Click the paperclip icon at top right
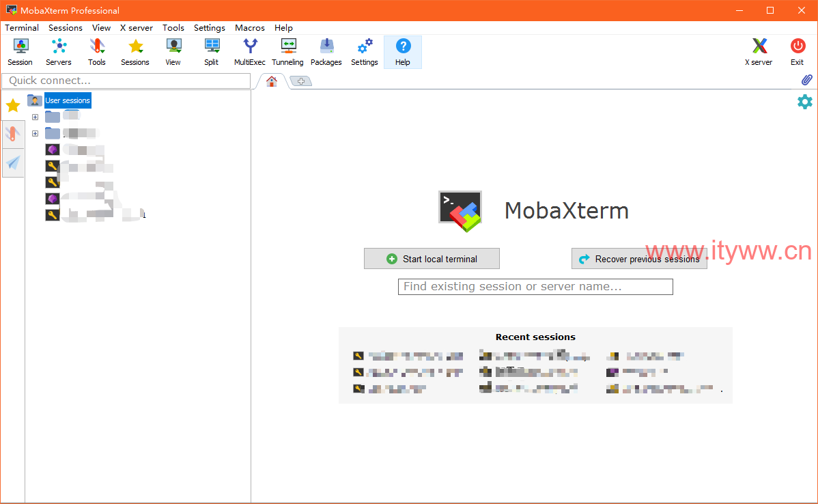818x504 pixels. 806,80
